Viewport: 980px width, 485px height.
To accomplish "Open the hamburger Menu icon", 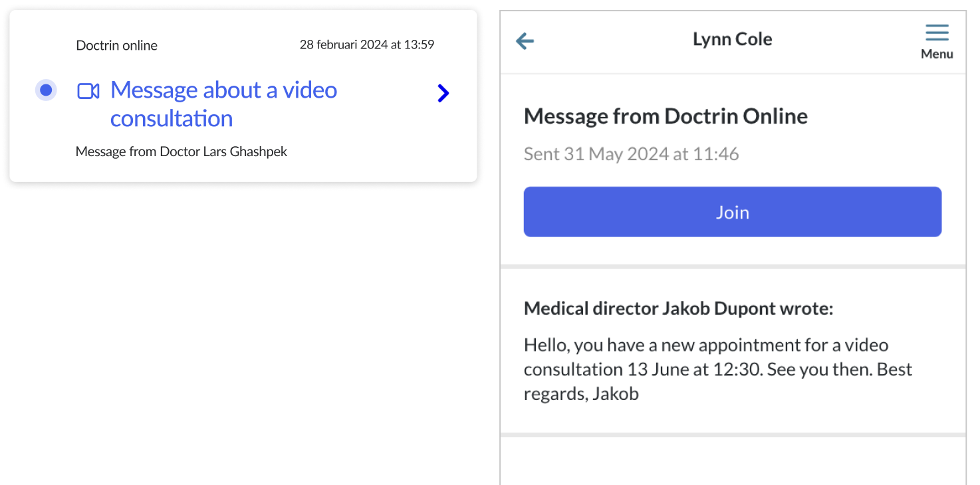I will click(x=937, y=33).
